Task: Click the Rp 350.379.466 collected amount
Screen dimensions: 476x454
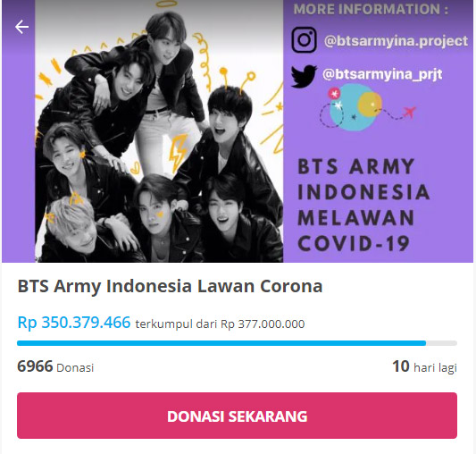Action: (74, 322)
